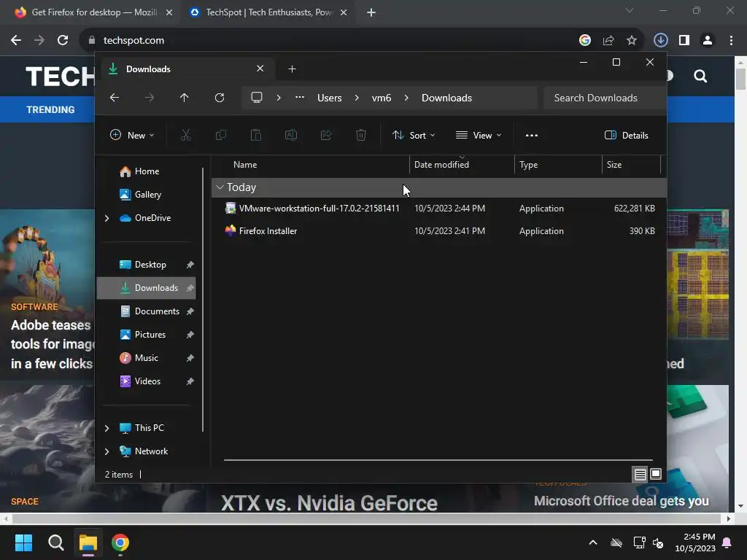The height and width of the screenshot is (560, 747).
Task: Click the Copy icon in Explorer toolbar
Action: pyautogui.click(x=221, y=135)
